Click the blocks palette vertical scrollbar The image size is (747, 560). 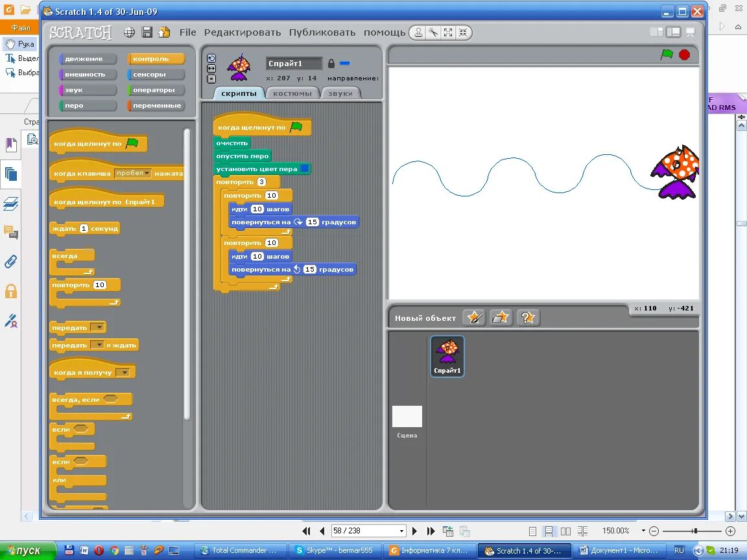tap(187, 274)
